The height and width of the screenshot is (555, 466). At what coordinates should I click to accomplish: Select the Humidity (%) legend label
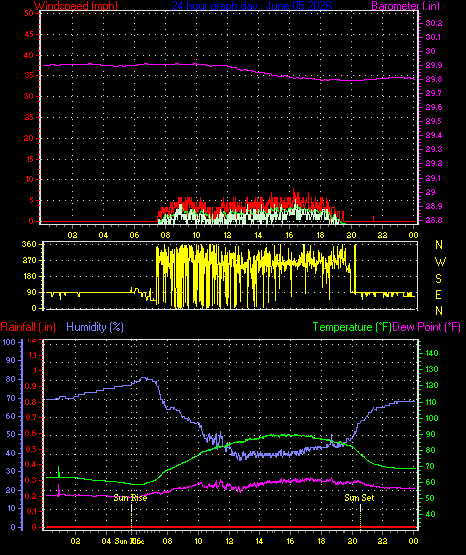[95, 327]
